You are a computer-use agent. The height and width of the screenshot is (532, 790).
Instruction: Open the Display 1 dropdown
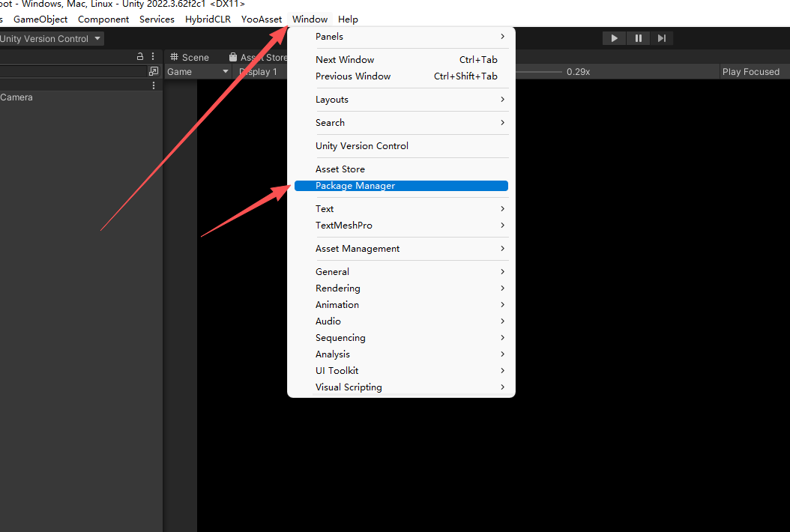pyautogui.click(x=260, y=71)
